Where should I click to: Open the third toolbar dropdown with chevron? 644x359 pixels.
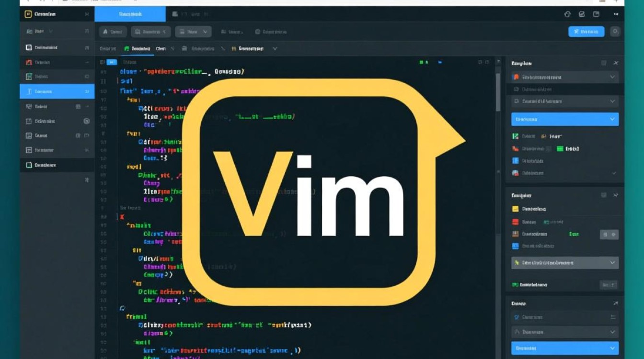pos(193,32)
